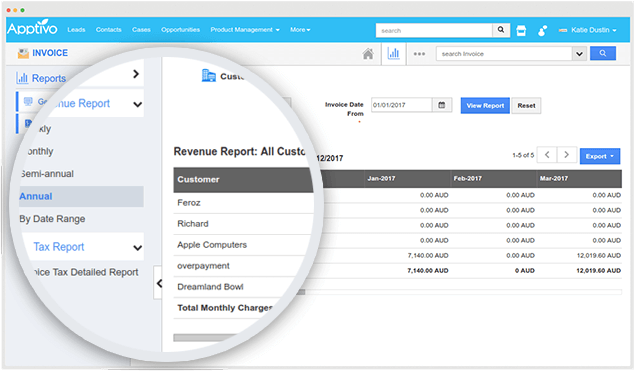Expand the Reports section arrow
Image resolution: width=635 pixels, height=371 pixels.
(x=136, y=74)
